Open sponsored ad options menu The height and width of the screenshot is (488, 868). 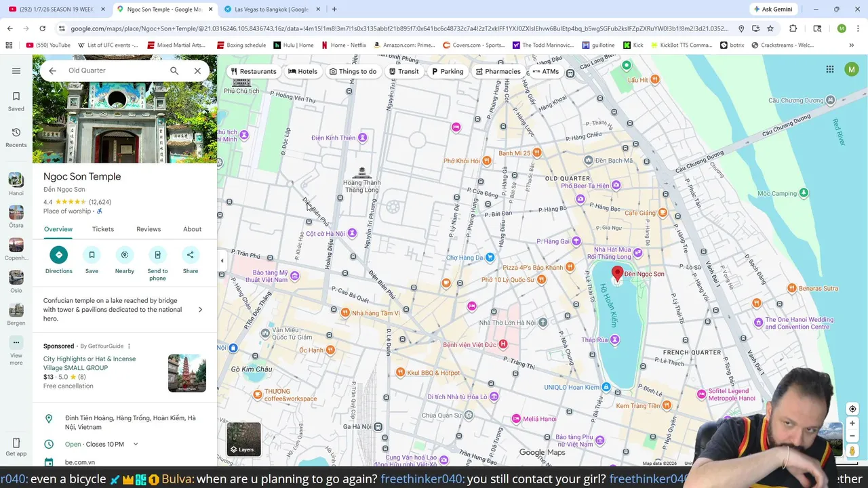pos(129,346)
